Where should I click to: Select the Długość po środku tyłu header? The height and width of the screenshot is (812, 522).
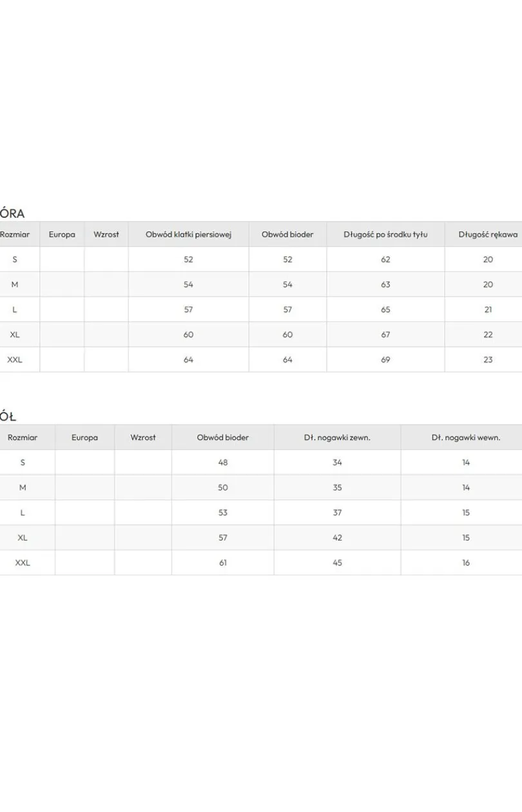[385, 235]
